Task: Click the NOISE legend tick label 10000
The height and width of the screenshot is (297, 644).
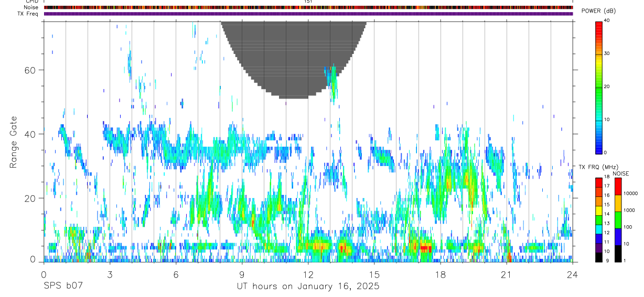Action: [630, 193]
